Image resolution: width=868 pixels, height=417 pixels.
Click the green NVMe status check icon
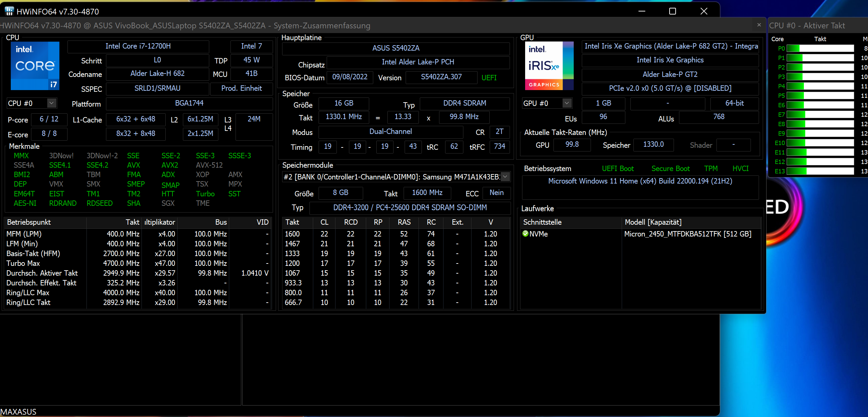tap(525, 233)
